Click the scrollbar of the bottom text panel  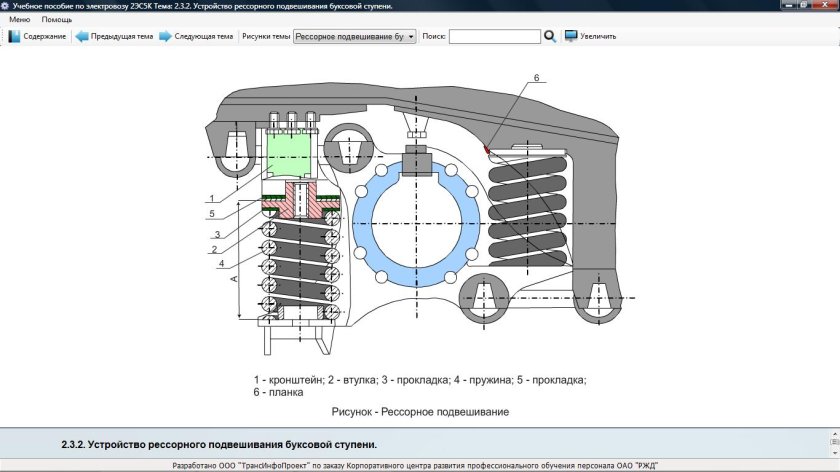834,442
